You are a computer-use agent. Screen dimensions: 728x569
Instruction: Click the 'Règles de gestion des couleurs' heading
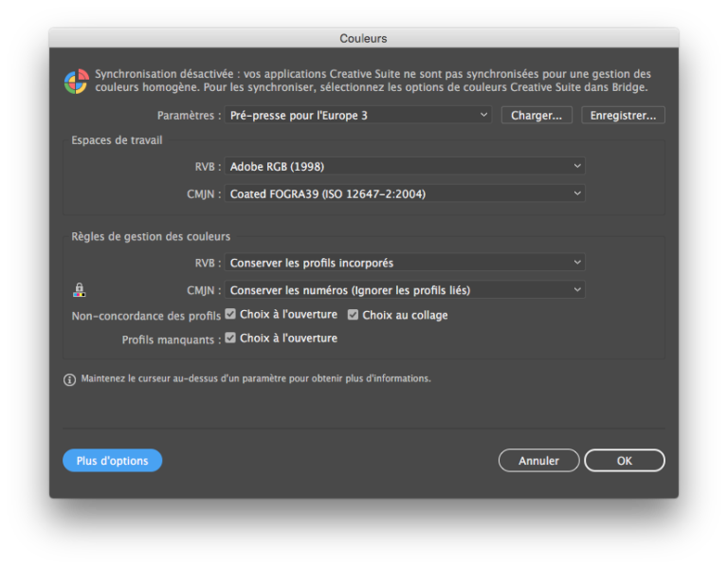(151, 236)
